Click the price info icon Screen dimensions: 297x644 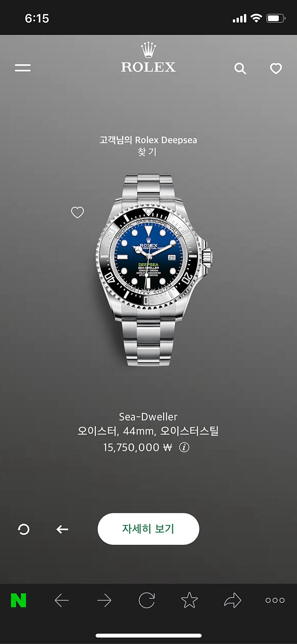[184, 447]
